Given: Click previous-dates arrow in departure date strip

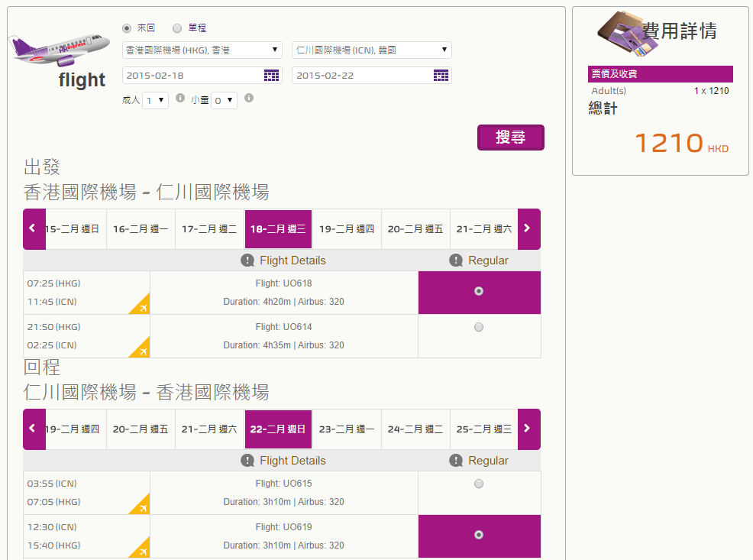Looking at the screenshot, I should (33, 228).
